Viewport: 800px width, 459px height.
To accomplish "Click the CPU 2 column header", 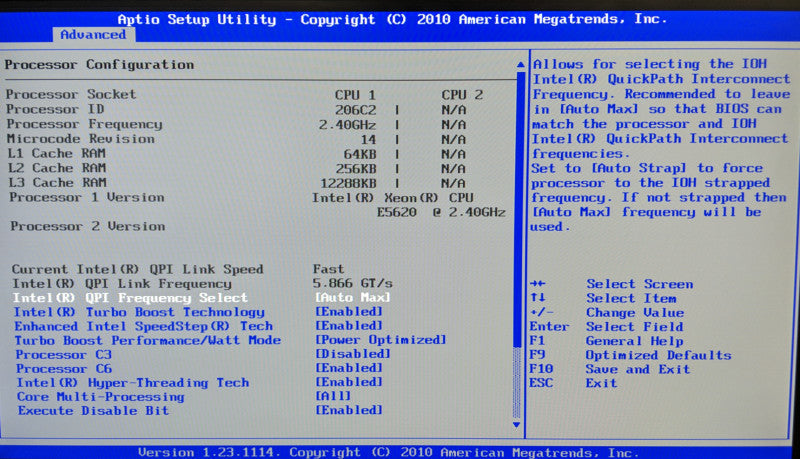I will tap(462, 95).
